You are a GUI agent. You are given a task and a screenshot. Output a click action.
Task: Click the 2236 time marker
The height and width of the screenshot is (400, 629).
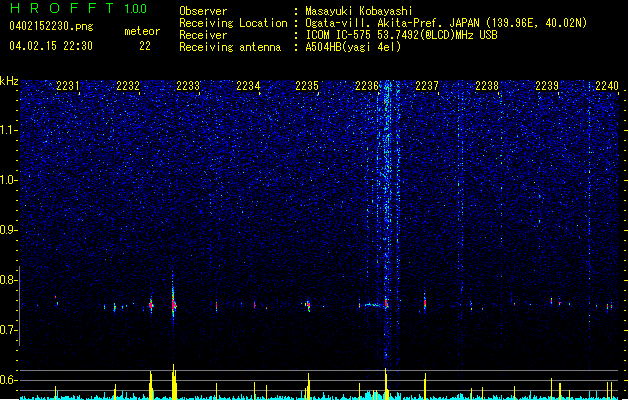point(367,86)
